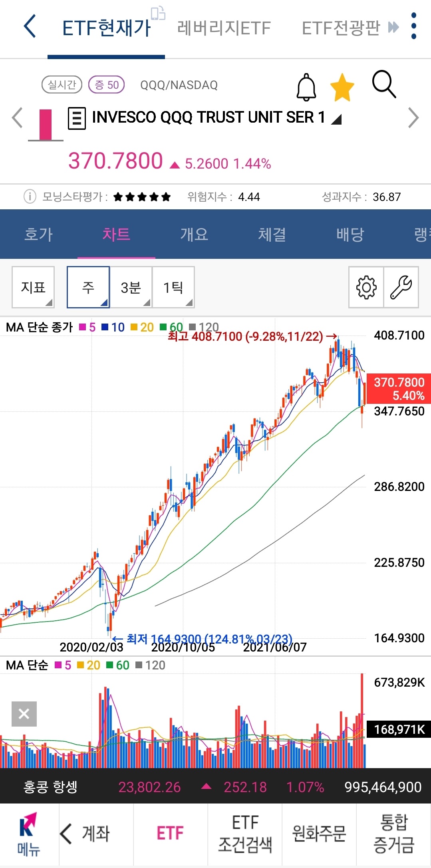
Task: Open the 호가 tab
Action: click(x=38, y=234)
